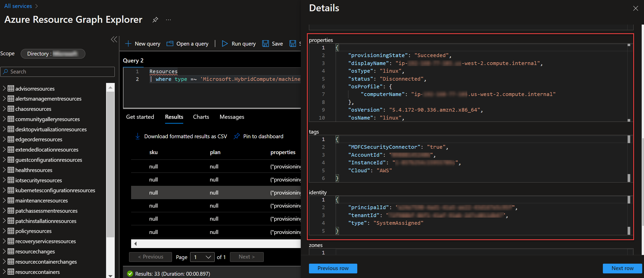Click the Save disk icon
Image resolution: width=644 pixels, height=278 pixels.
pyautogui.click(x=266, y=44)
